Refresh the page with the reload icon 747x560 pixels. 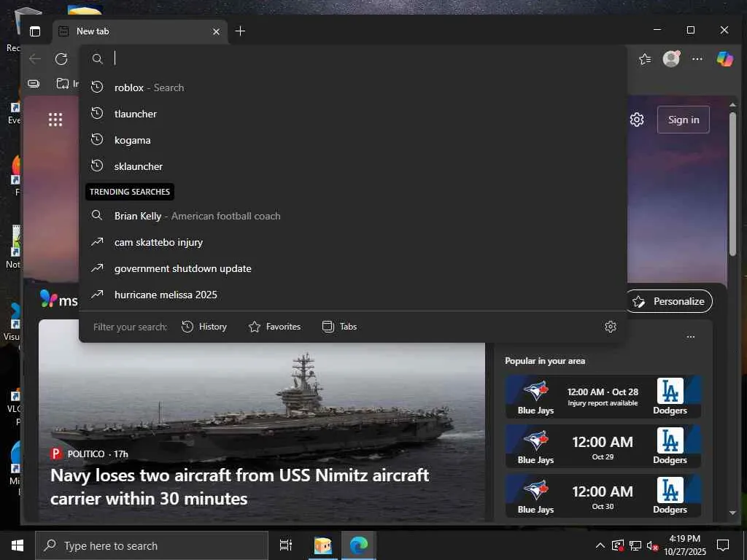click(x=61, y=58)
